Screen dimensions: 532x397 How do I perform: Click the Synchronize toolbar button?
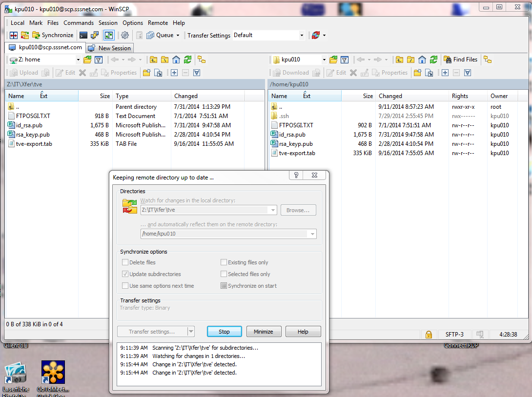(x=53, y=35)
